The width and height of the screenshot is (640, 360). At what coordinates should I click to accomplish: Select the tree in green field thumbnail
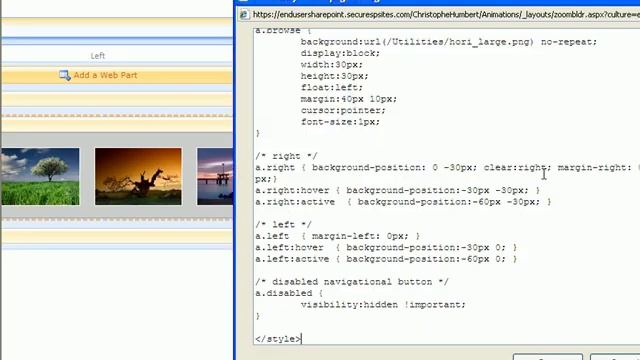(40, 176)
